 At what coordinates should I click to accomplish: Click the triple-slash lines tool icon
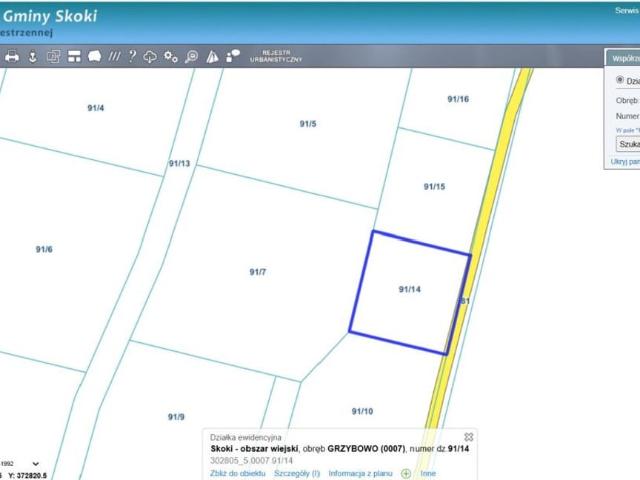pyautogui.click(x=114, y=57)
